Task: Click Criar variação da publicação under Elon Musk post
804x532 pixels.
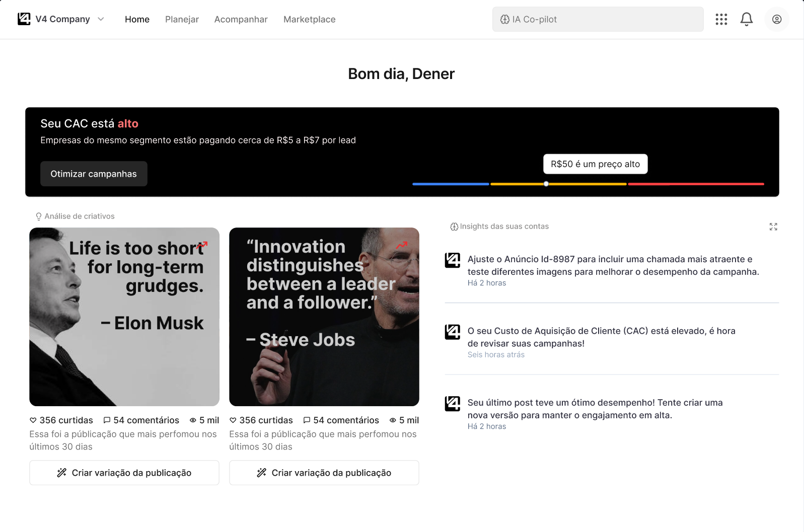Action: coord(124,473)
